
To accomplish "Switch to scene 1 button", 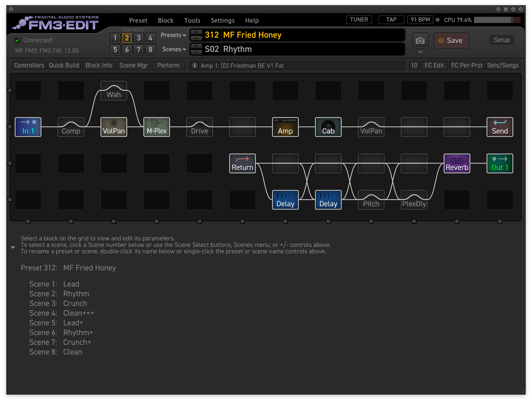I will (115, 38).
